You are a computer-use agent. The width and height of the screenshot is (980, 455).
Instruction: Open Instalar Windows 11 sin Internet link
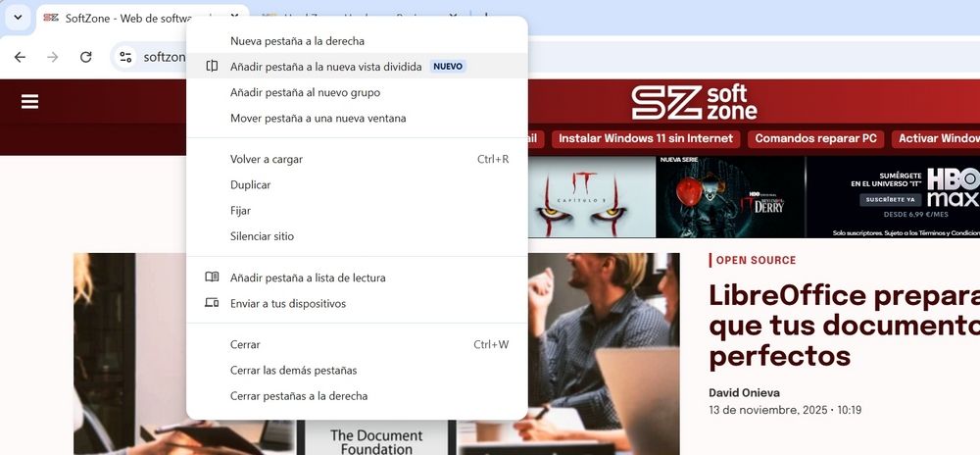pos(646,138)
